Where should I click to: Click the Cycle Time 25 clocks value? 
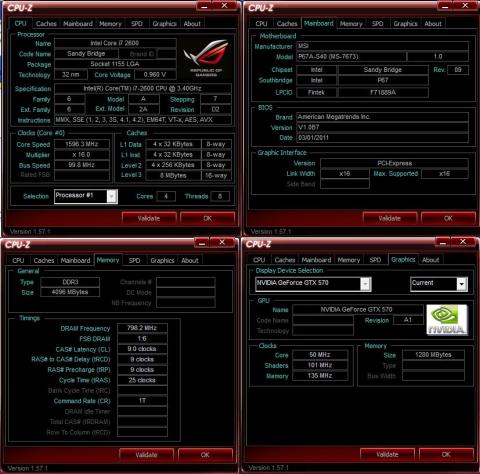pyautogui.click(x=142, y=380)
